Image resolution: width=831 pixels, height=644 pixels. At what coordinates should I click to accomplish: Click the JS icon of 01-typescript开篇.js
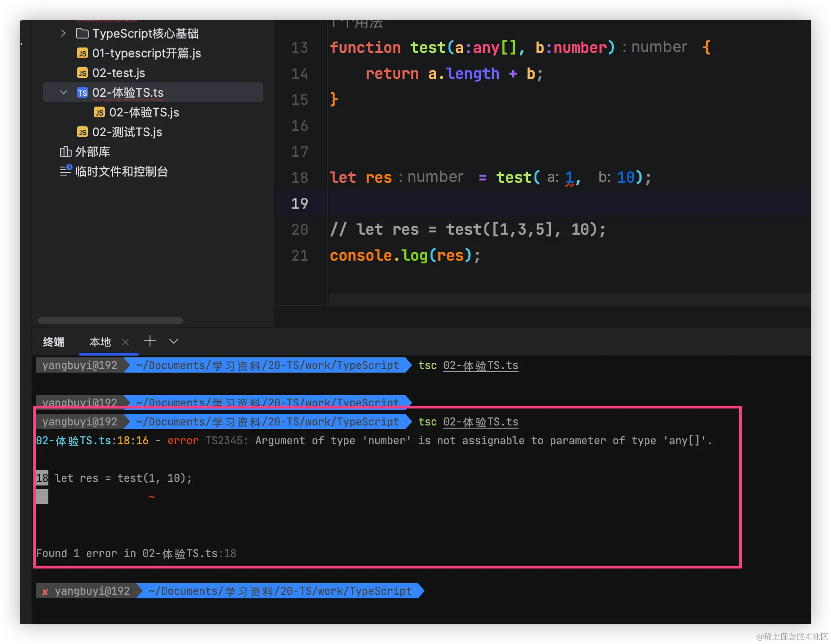click(x=82, y=53)
